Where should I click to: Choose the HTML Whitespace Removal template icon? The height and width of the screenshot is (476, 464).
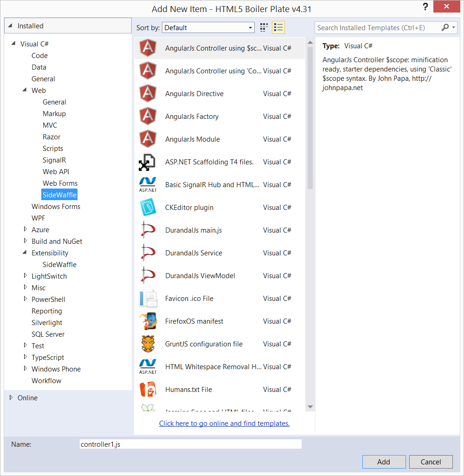[x=148, y=367]
